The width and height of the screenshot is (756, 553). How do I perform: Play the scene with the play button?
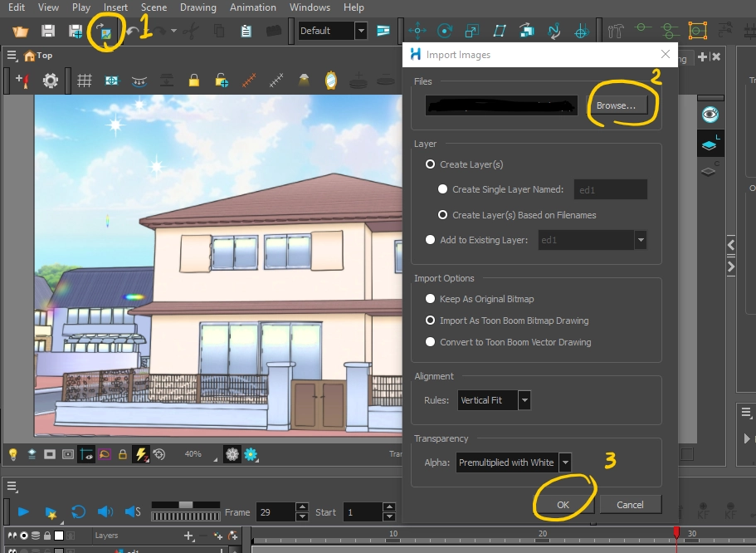click(x=22, y=511)
